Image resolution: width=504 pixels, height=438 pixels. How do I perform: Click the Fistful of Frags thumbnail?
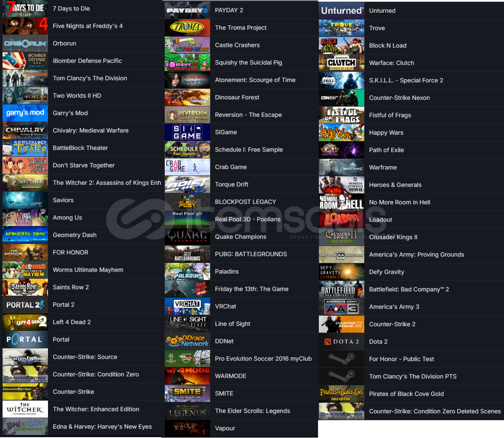[342, 115]
